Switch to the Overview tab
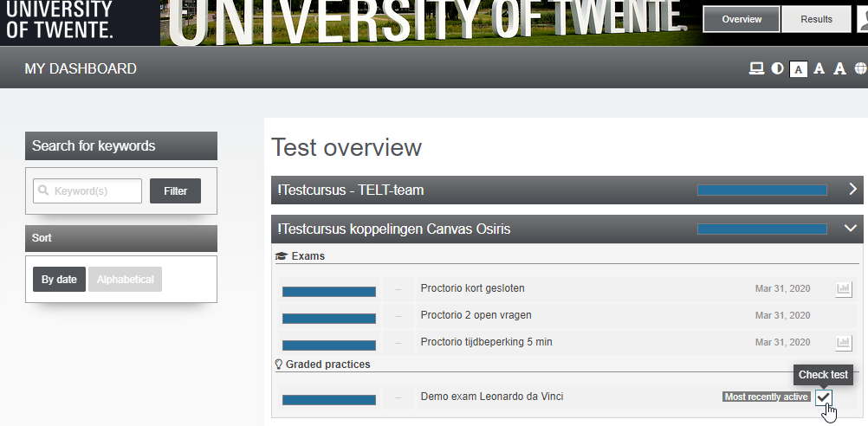Image resolution: width=868 pixels, height=426 pixels. tap(742, 19)
